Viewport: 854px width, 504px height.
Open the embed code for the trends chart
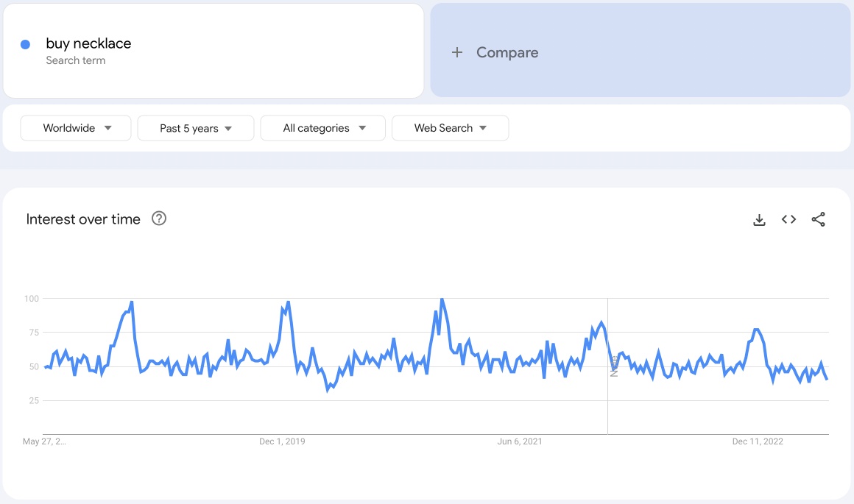[x=788, y=219]
